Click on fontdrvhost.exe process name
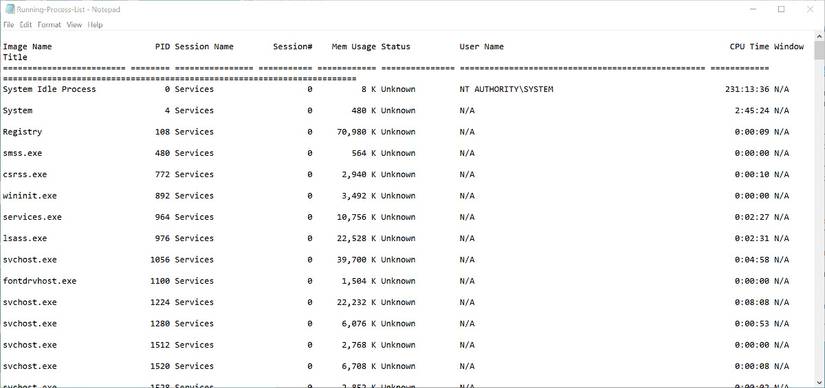This screenshot has width=825, height=388. point(39,281)
